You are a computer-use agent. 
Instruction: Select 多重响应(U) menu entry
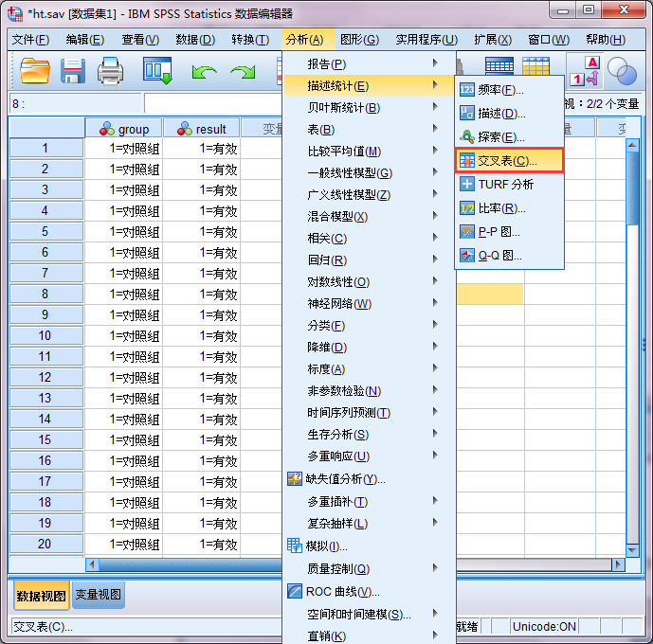click(x=369, y=456)
